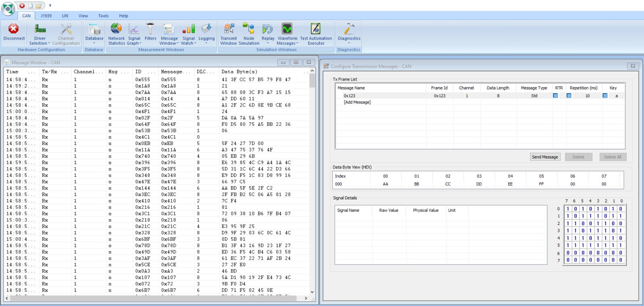Click the [Add Message] entry
Image resolution: width=644 pixels, height=306 pixels.
[357, 102]
